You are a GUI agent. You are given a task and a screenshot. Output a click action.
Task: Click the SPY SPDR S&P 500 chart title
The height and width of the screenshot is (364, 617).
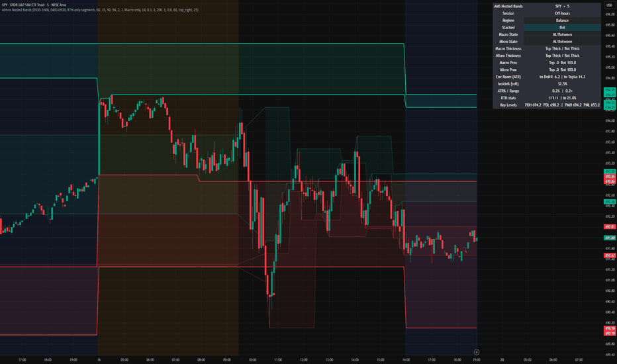pyautogui.click(x=34, y=5)
